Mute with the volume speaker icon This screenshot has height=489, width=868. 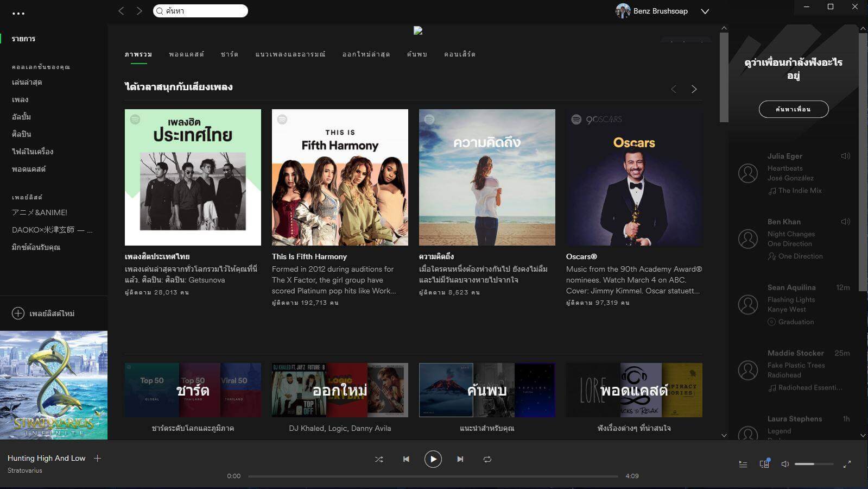785,464
